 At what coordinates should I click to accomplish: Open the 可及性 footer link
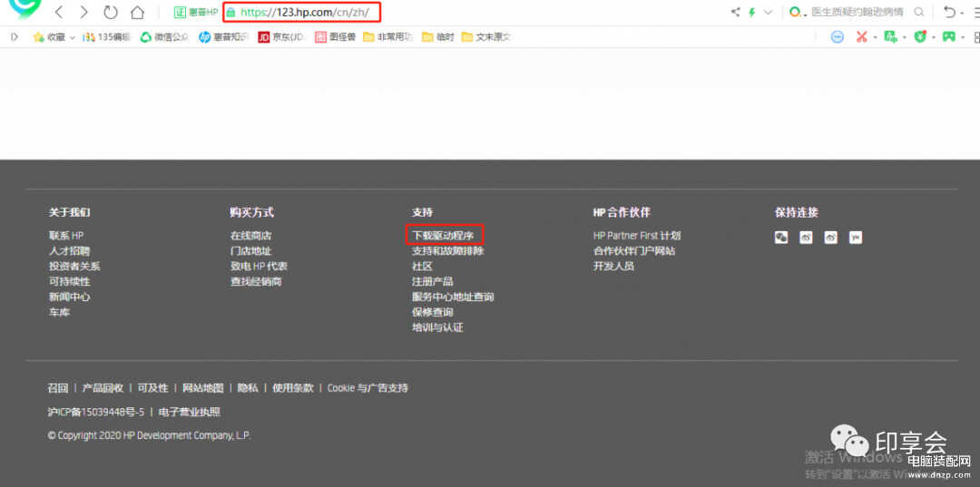[153, 388]
